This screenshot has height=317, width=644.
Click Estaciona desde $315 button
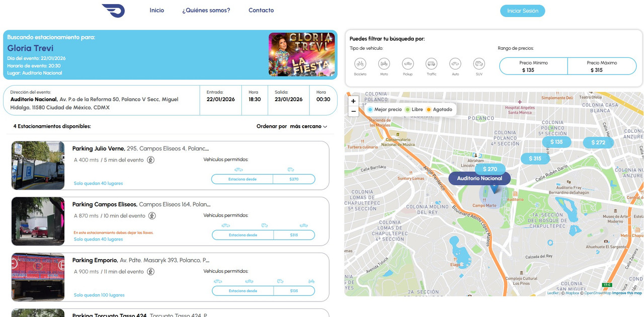(263, 235)
